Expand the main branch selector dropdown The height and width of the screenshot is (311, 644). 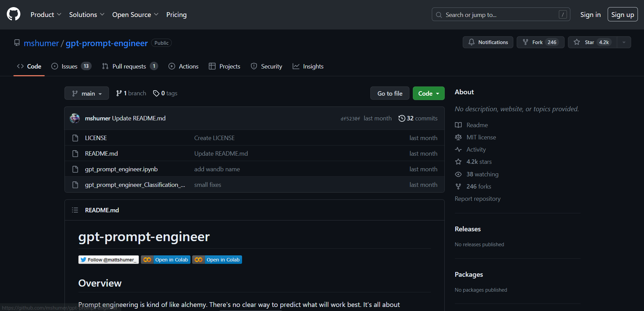(x=87, y=93)
